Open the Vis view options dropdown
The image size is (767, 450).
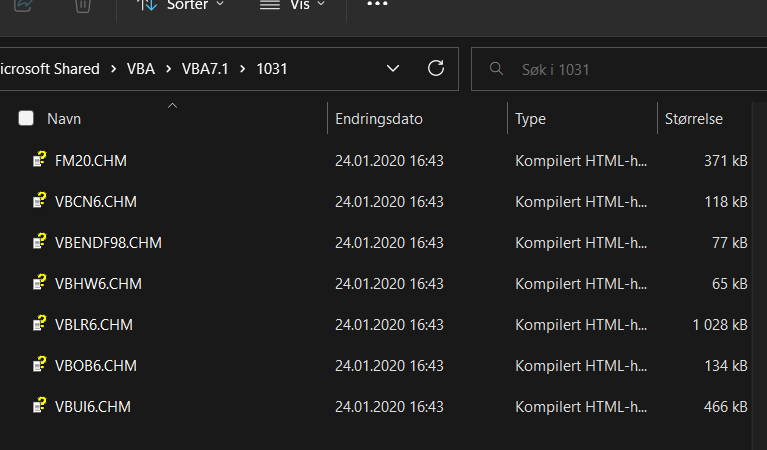click(293, 5)
